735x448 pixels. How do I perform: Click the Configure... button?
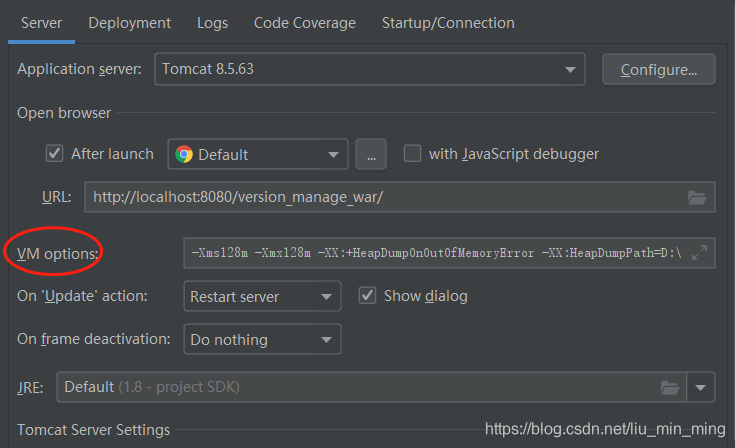[659, 69]
